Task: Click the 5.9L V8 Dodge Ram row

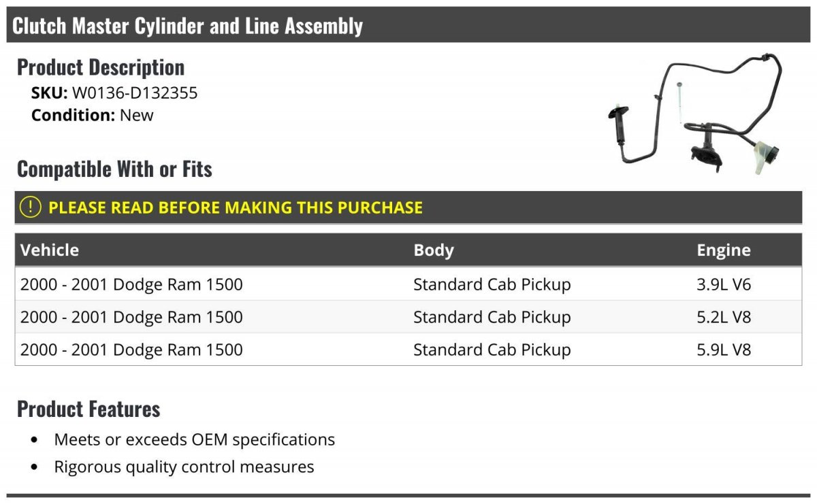Action: click(x=408, y=349)
